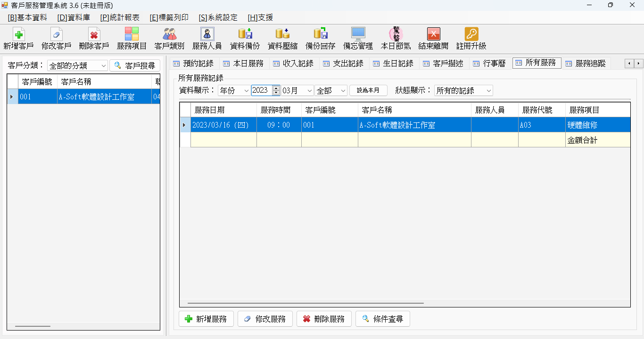
Task: Increase the year with the stepper up arrow
Action: [x=276, y=88]
